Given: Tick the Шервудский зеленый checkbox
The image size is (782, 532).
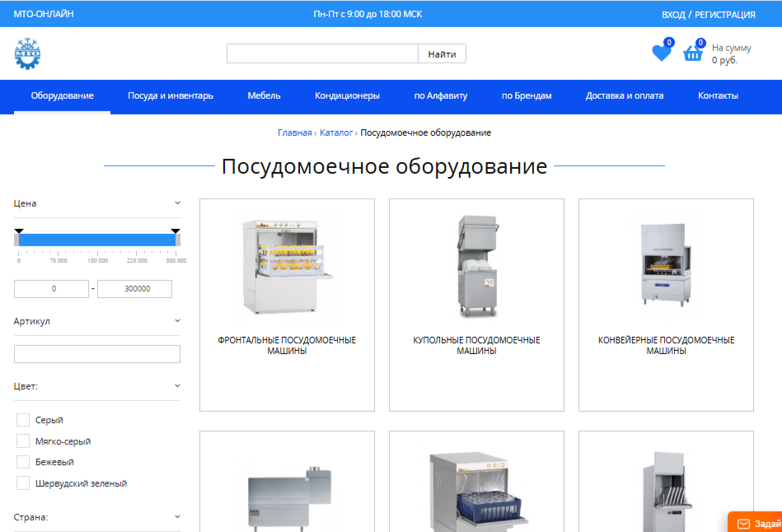Looking at the screenshot, I should (23, 483).
